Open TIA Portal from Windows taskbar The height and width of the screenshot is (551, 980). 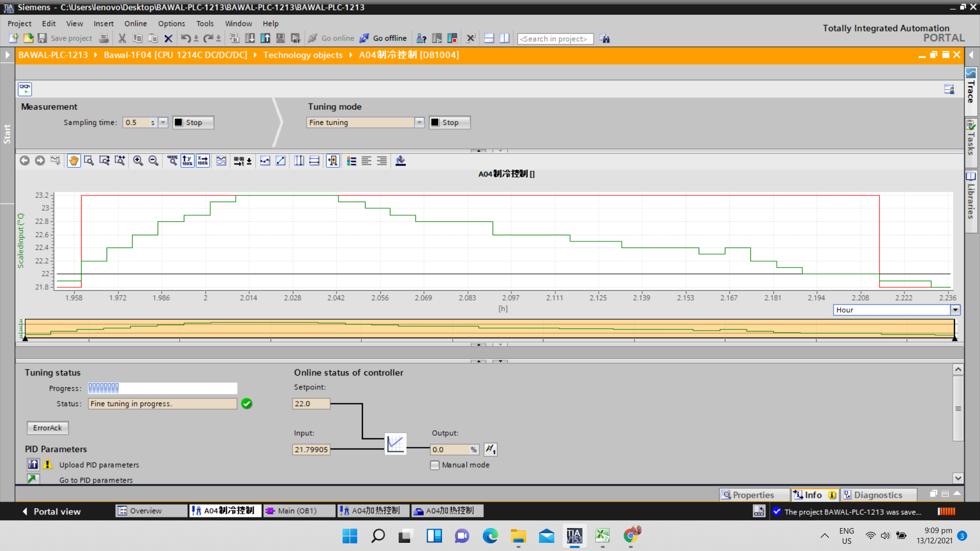[x=574, y=536]
